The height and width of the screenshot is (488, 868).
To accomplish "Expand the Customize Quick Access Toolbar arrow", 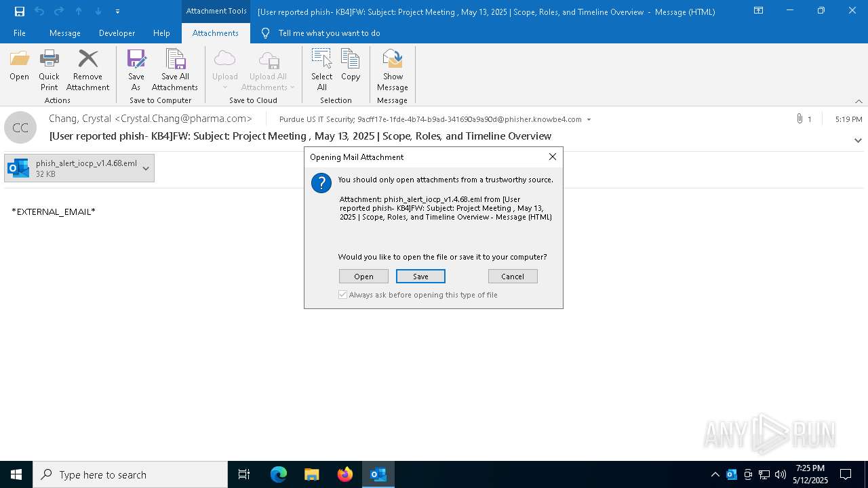I will pyautogui.click(x=117, y=12).
